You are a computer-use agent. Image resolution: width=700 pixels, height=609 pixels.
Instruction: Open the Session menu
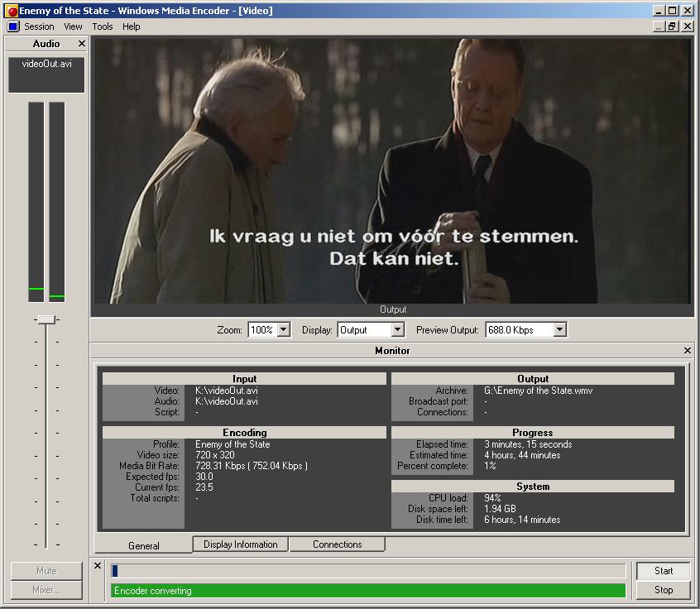tap(39, 26)
